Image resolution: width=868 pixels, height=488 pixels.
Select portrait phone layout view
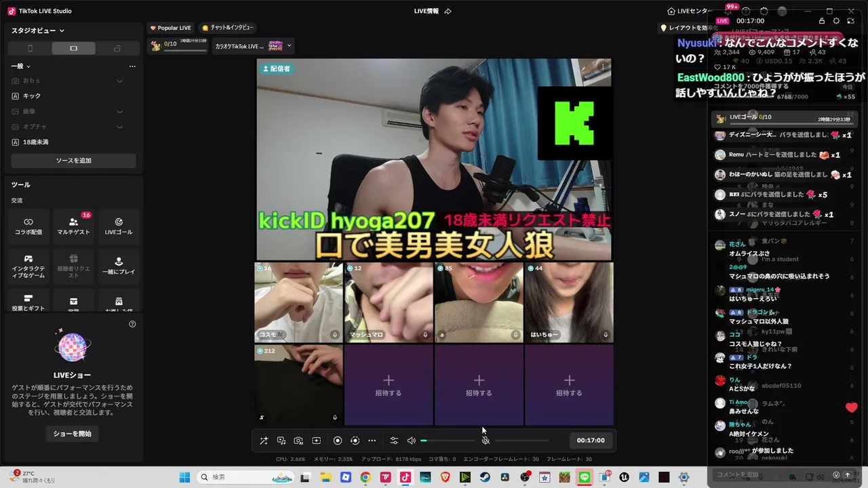point(30,48)
